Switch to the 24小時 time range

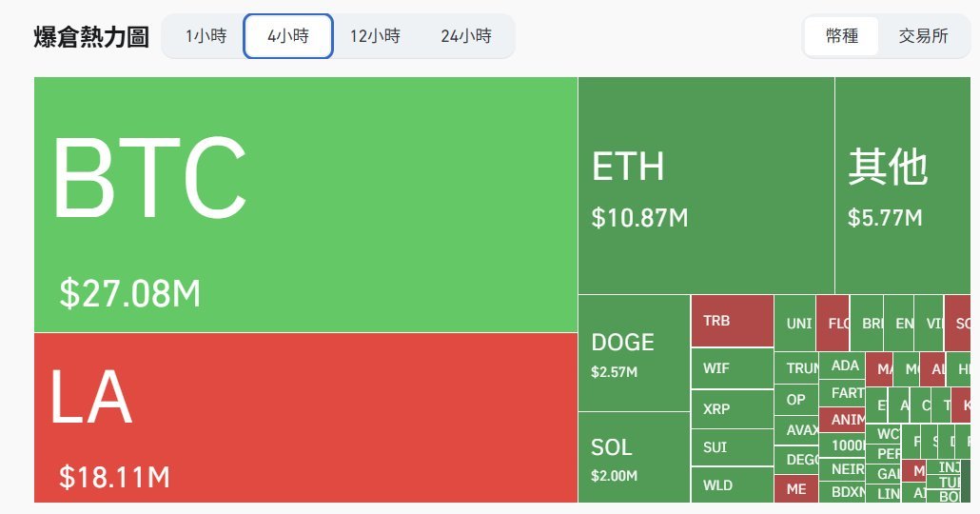pyautogui.click(x=466, y=36)
